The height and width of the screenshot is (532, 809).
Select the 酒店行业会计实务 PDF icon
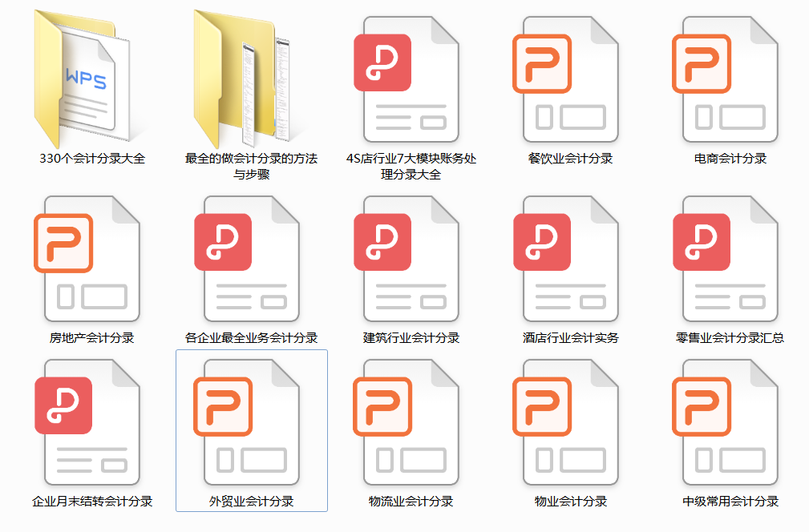[566, 259]
